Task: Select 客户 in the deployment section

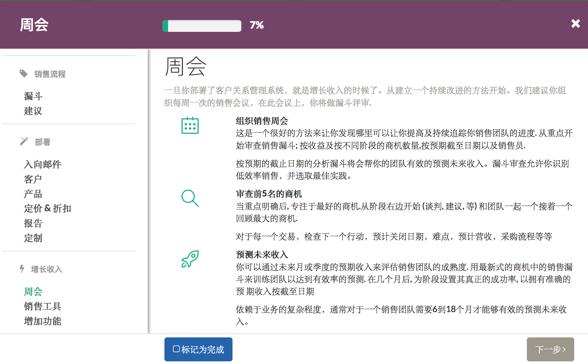Action: pos(33,179)
